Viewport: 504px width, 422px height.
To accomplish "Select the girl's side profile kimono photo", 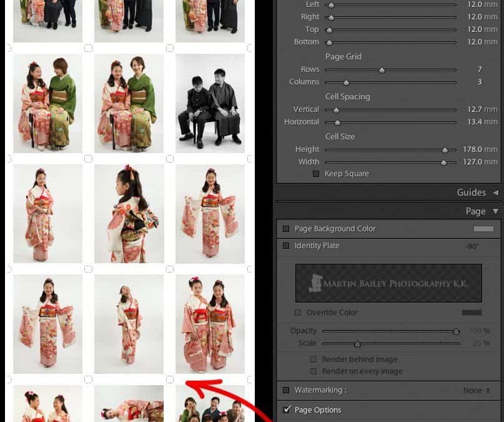I will coord(129,214).
